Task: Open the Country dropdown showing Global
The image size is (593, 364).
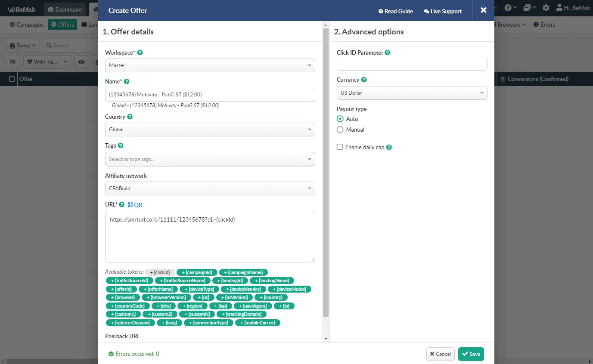Action: [210, 130]
